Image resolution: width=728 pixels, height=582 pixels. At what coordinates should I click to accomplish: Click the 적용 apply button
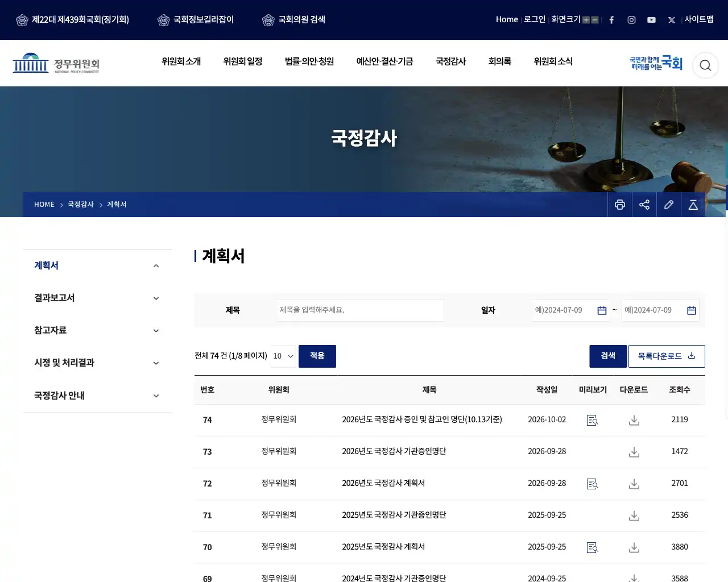pyautogui.click(x=317, y=356)
